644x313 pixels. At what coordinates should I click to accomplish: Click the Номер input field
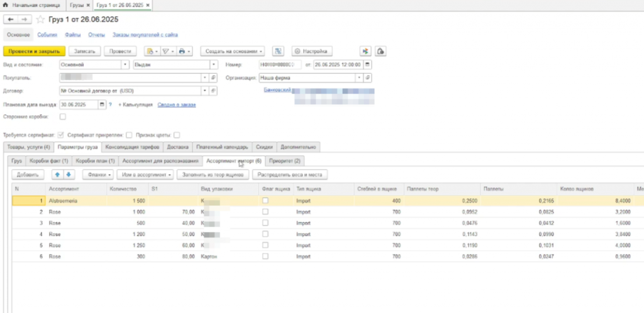(x=280, y=64)
